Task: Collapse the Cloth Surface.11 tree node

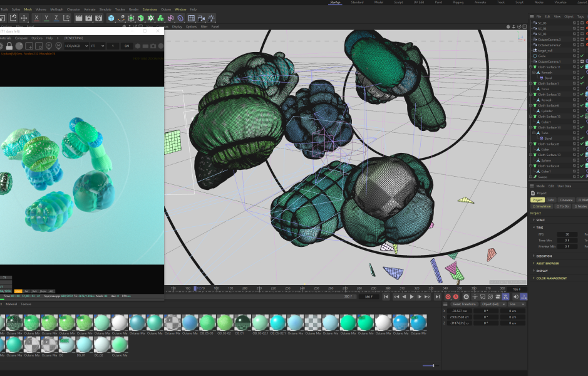Action: [x=530, y=67]
